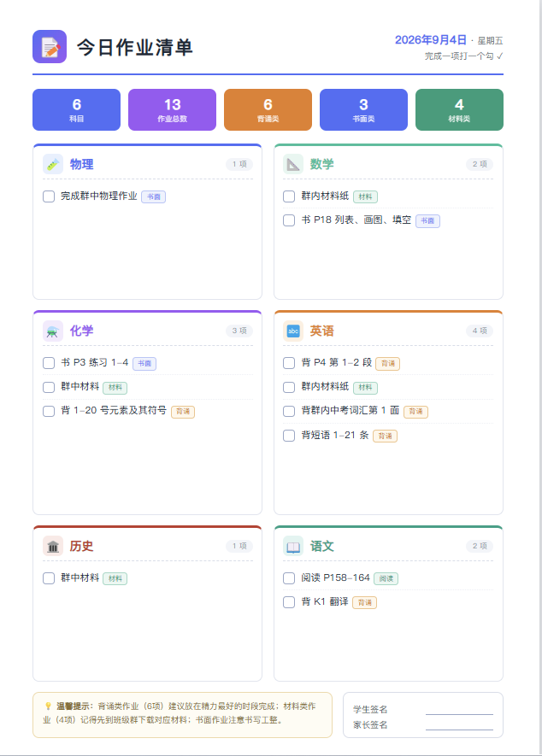Click 背诵 tag beside 背 1-20 号元素
Screen dimensions: 542x756
point(183,412)
